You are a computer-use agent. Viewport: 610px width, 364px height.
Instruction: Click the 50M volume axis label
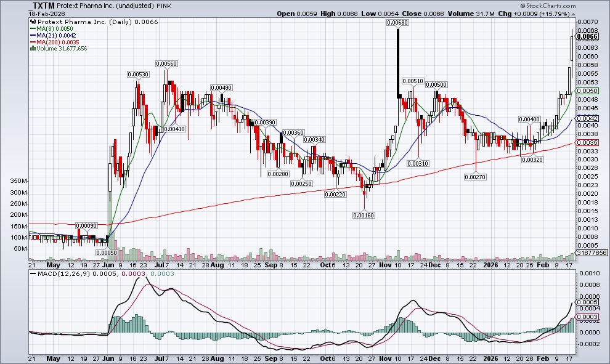pyautogui.click(x=20, y=249)
